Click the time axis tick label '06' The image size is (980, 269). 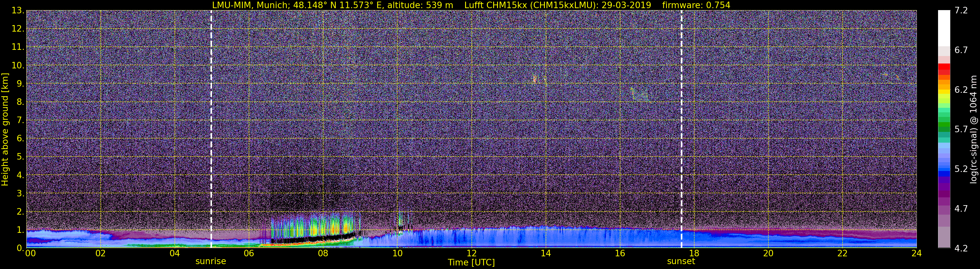click(249, 254)
